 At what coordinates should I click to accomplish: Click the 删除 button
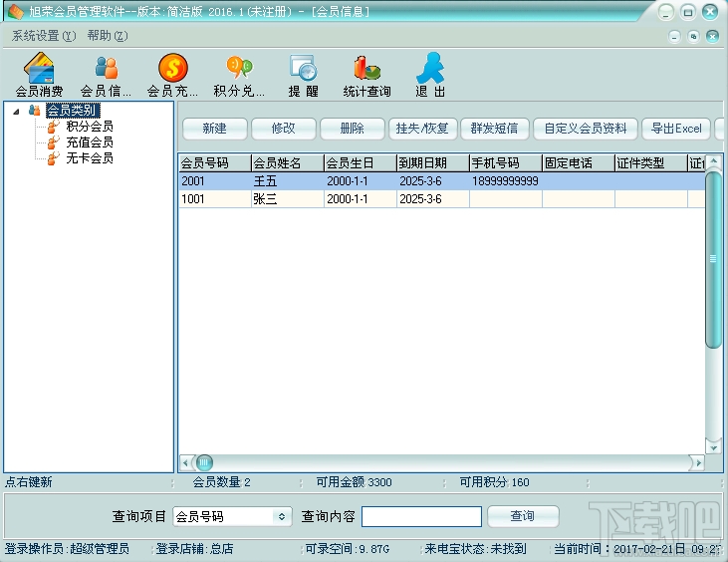click(x=353, y=129)
